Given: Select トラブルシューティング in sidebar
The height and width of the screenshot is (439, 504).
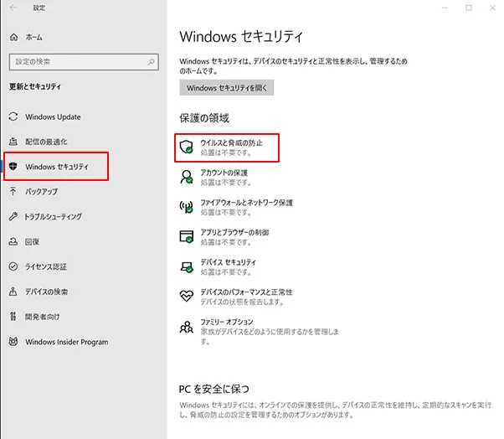Looking at the screenshot, I should pos(53,216).
